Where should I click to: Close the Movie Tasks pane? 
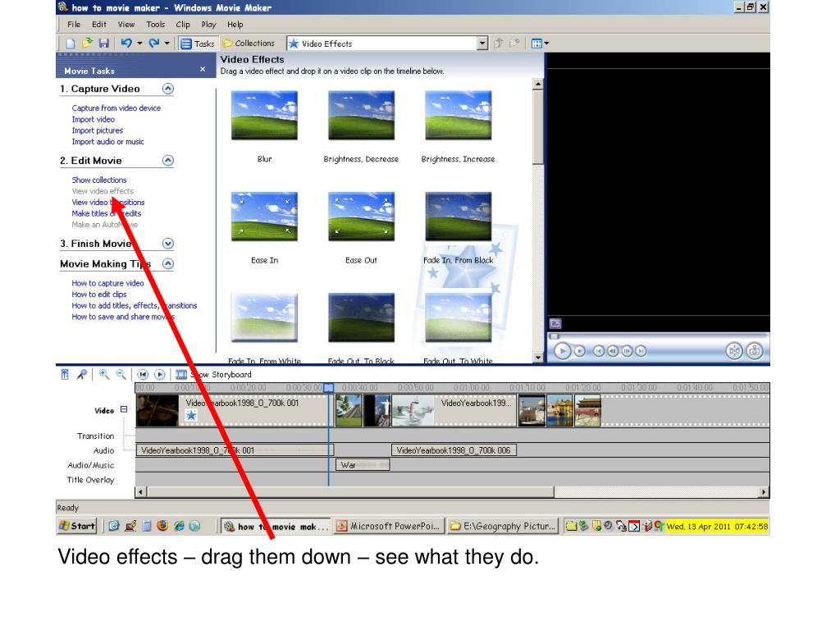coord(203,69)
